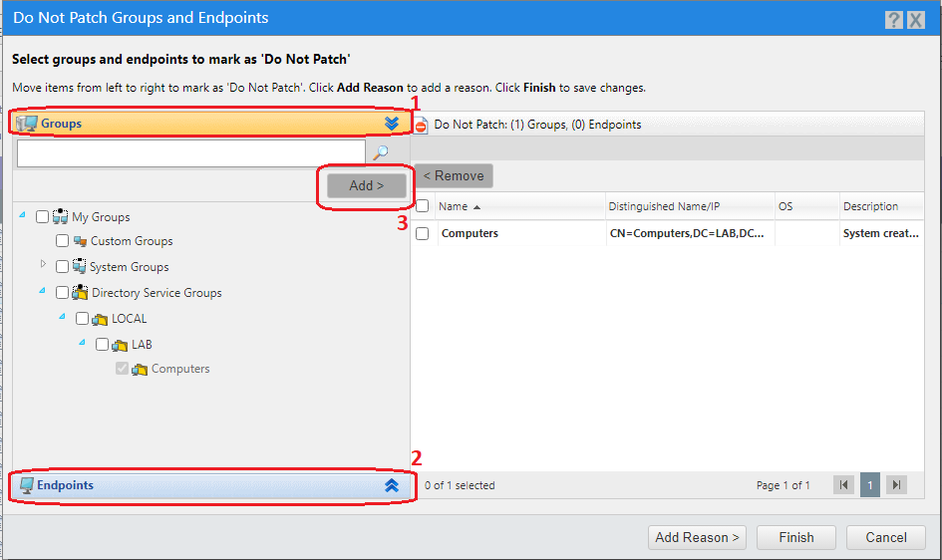Check the LAB checkbox
The width and height of the screenshot is (942, 560).
point(102,344)
